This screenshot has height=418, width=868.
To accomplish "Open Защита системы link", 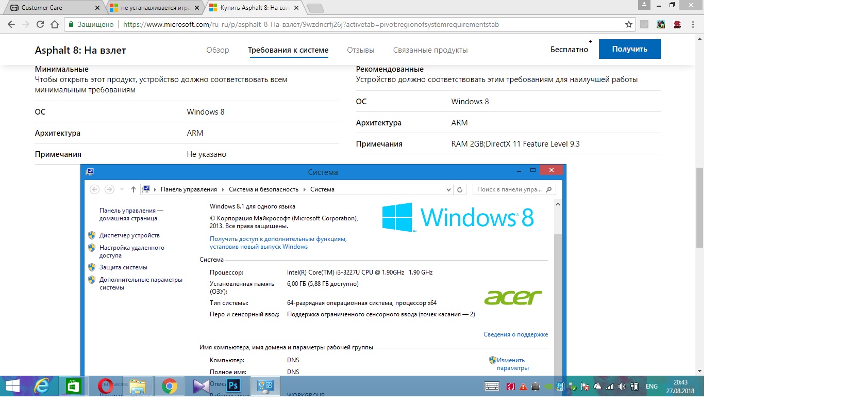I will (123, 267).
